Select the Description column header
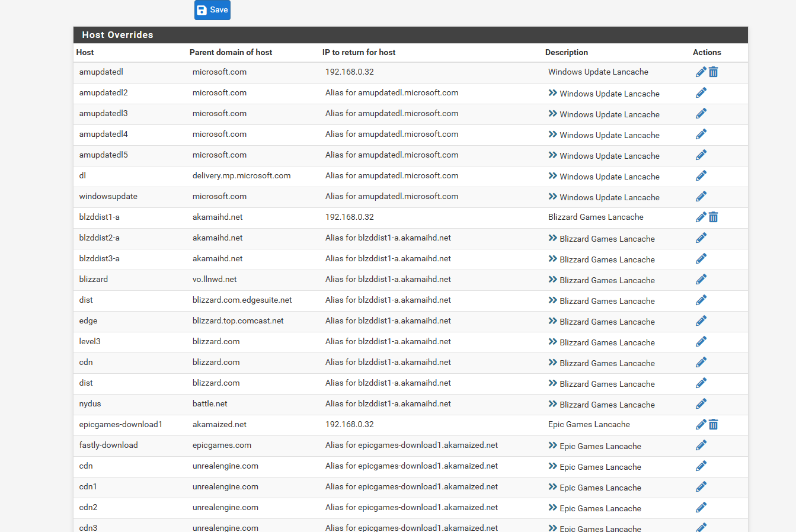This screenshot has height=532, width=796. (567, 52)
